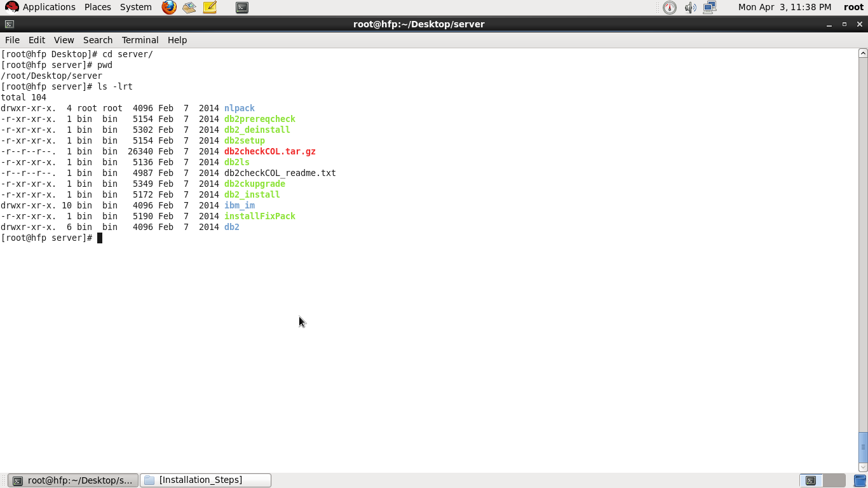Click the installFixPack file name

pyautogui.click(x=260, y=216)
